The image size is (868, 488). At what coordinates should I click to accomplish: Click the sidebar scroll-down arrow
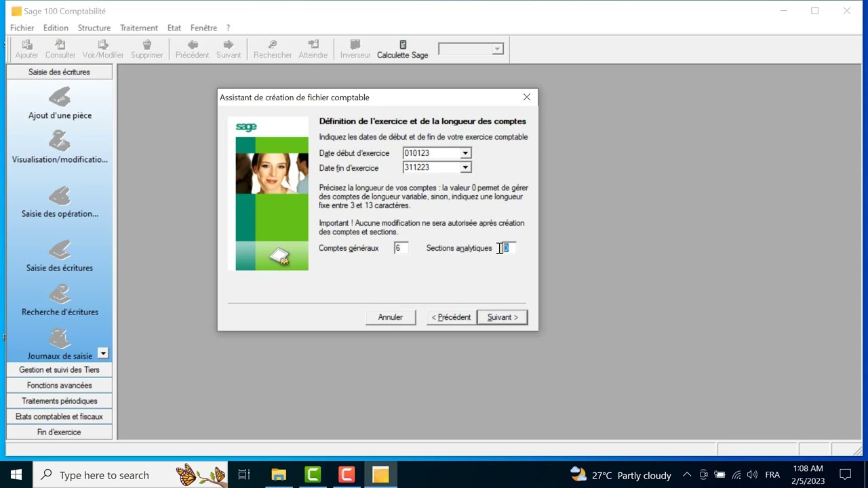point(103,353)
